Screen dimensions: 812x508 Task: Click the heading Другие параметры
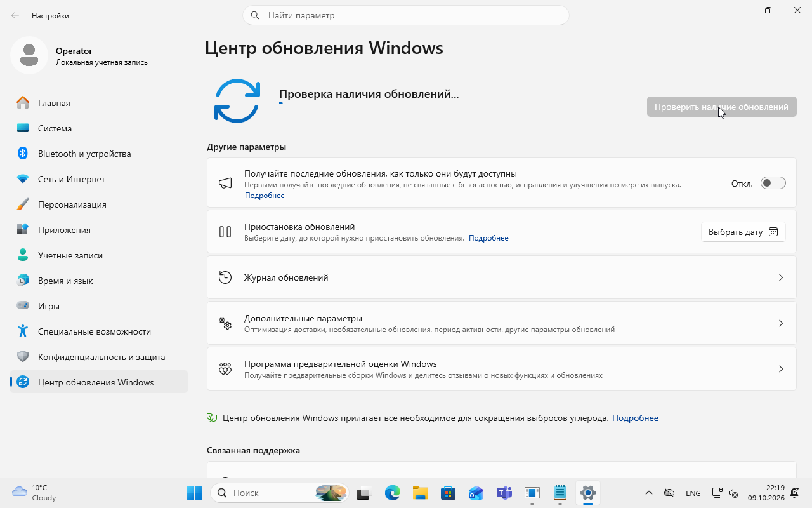pyautogui.click(x=246, y=147)
